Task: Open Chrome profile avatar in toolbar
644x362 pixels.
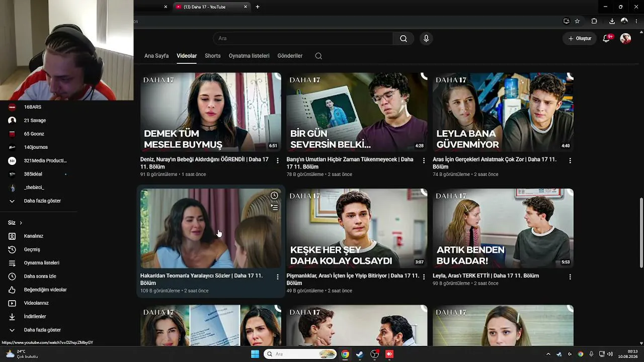Action: click(x=624, y=21)
